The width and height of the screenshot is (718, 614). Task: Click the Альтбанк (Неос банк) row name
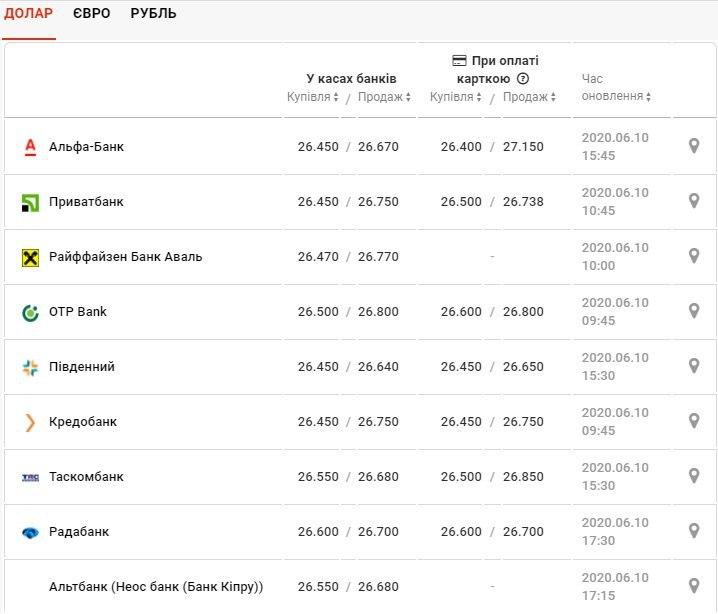coord(156,587)
